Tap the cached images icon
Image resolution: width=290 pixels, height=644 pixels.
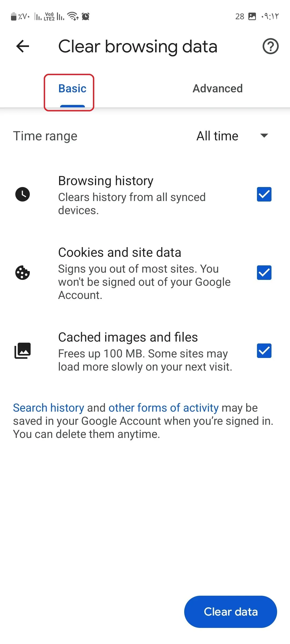[x=23, y=351]
